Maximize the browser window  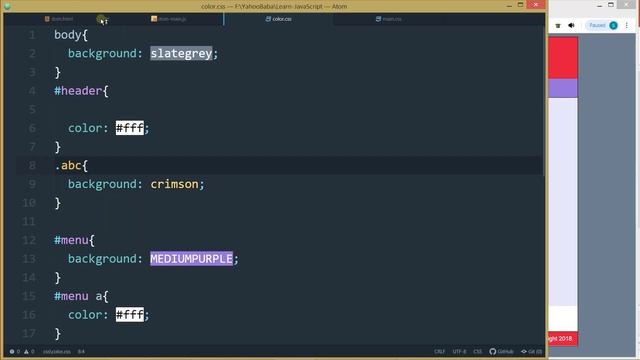(611, 5)
